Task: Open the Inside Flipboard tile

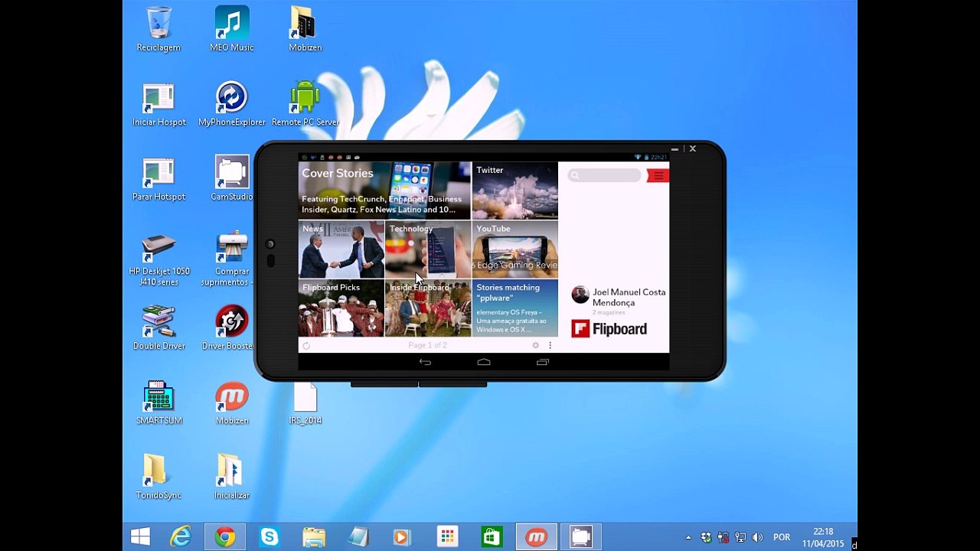Action: 428,308
